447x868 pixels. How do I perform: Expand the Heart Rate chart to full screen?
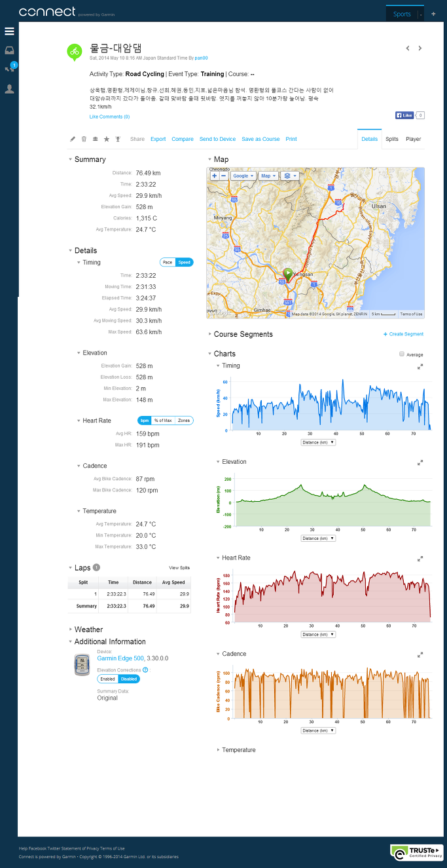pyautogui.click(x=420, y=558)
